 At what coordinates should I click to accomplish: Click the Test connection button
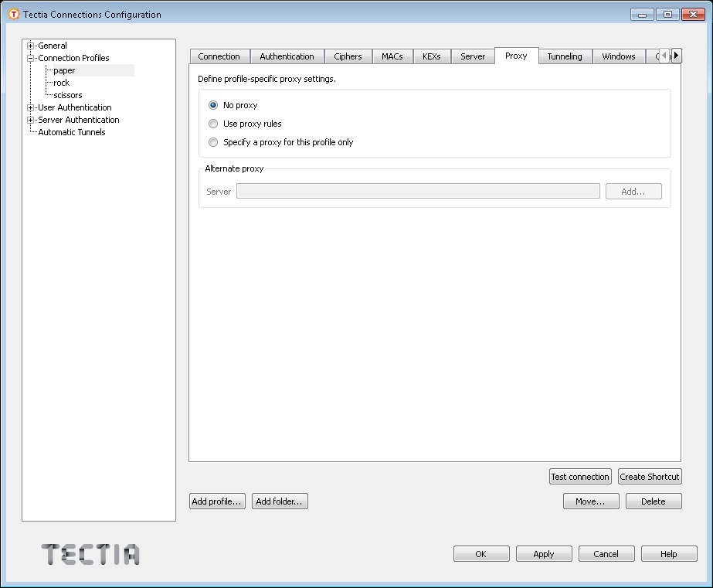coord(580,476)
